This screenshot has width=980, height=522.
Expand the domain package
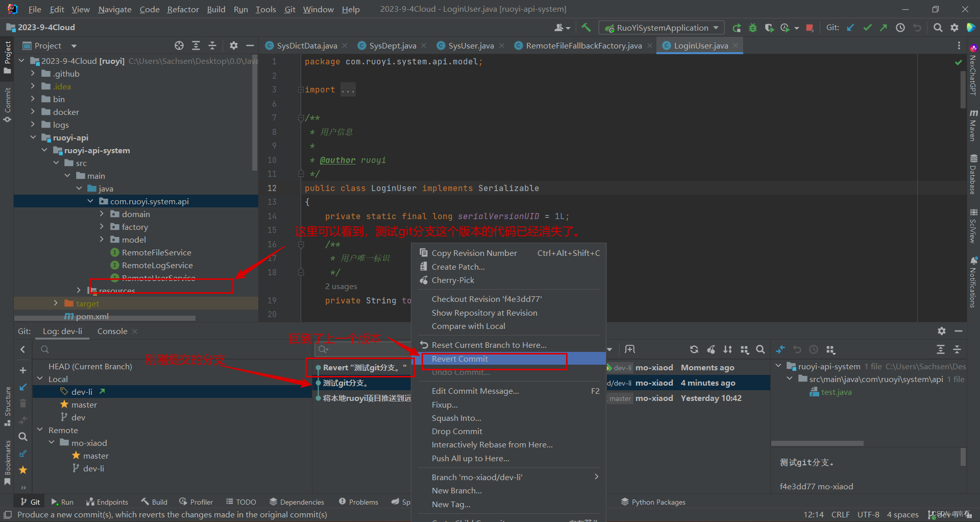[x=102, y=214]
